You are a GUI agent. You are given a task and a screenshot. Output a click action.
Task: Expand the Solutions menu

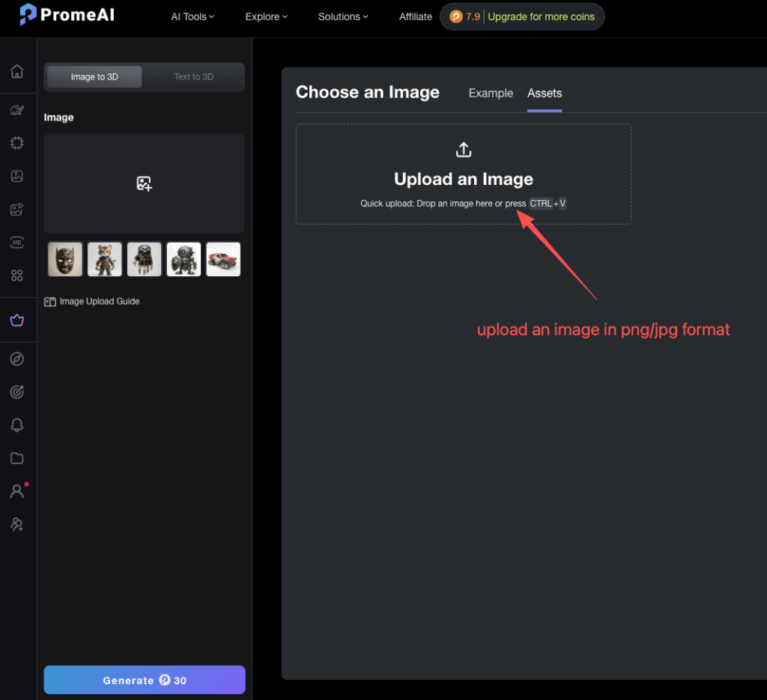(343, 16)
